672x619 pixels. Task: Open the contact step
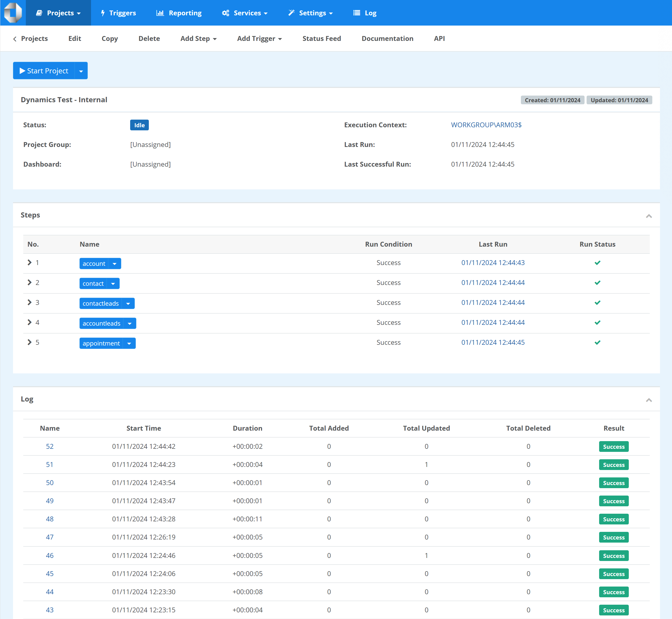[x=93, y=283]
